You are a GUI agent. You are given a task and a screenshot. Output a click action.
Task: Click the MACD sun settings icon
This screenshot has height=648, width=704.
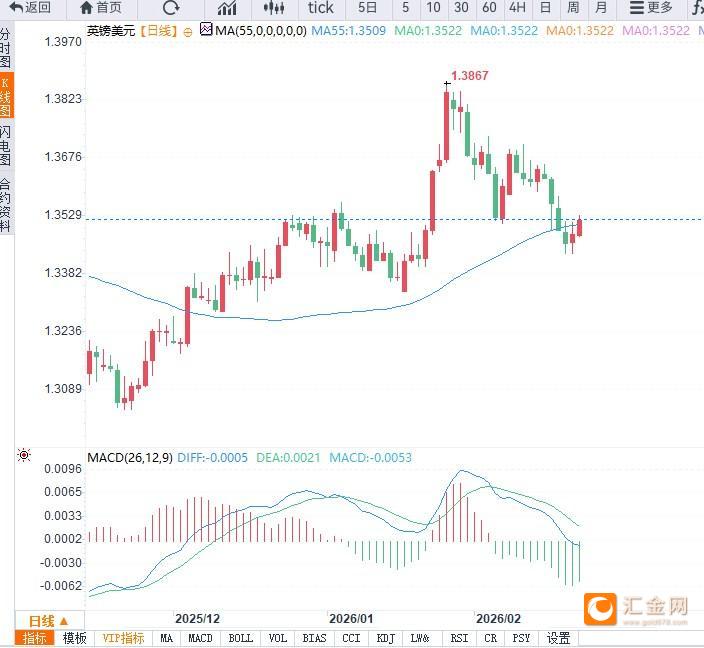[24, 455]
